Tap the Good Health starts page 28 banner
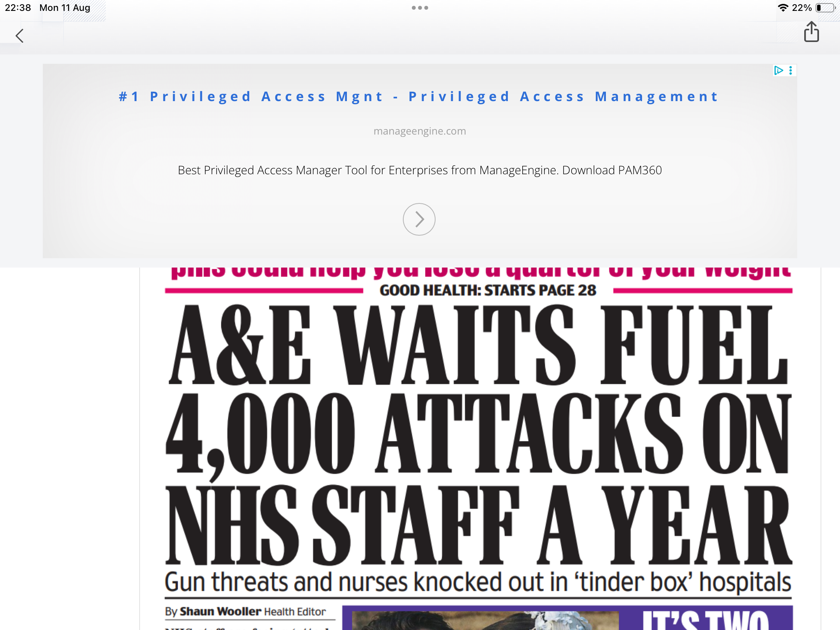Image resolution: width=840 pixels, height=630 pixels. pyautogui.click(x=488, y=290)
